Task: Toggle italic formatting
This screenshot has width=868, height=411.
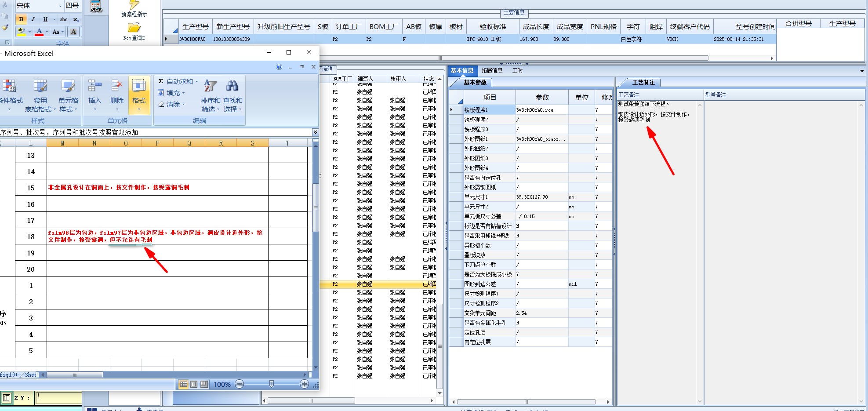Action: (33, 19)
